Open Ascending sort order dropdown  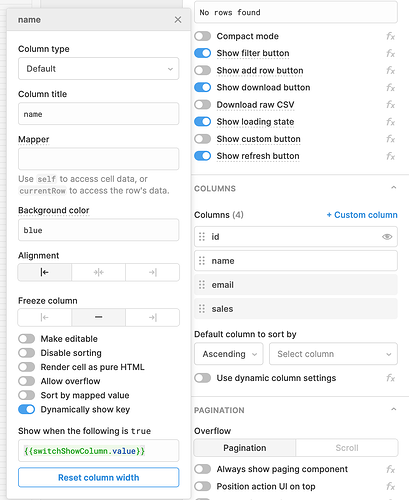(x=229, y=354)
